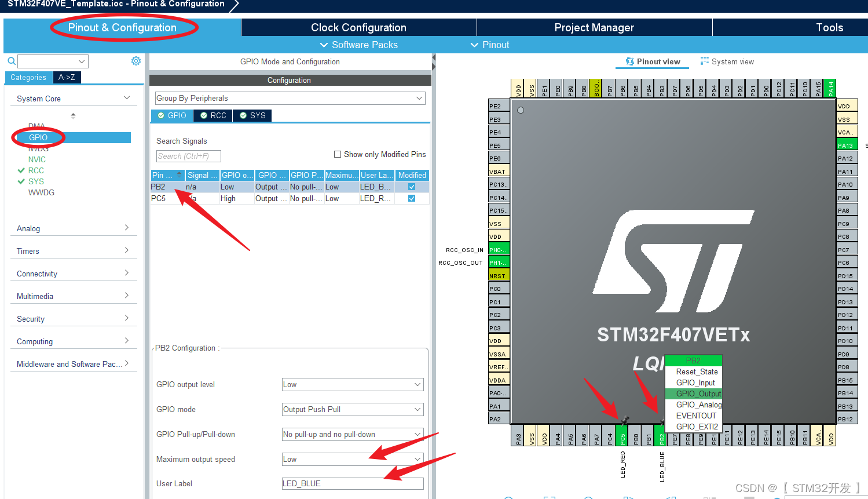Toggle Modified checkbox for PC5 row
The image size is (868, 499).
[x=412, y=198]
